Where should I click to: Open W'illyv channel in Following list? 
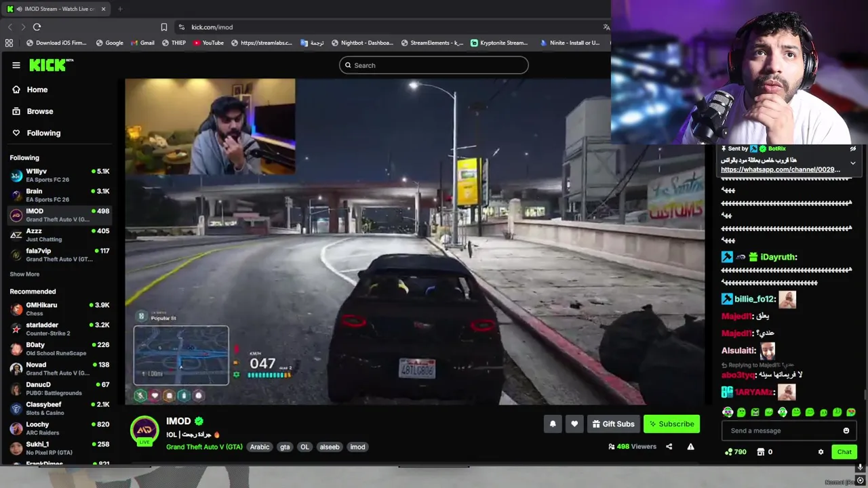[60, 176]
